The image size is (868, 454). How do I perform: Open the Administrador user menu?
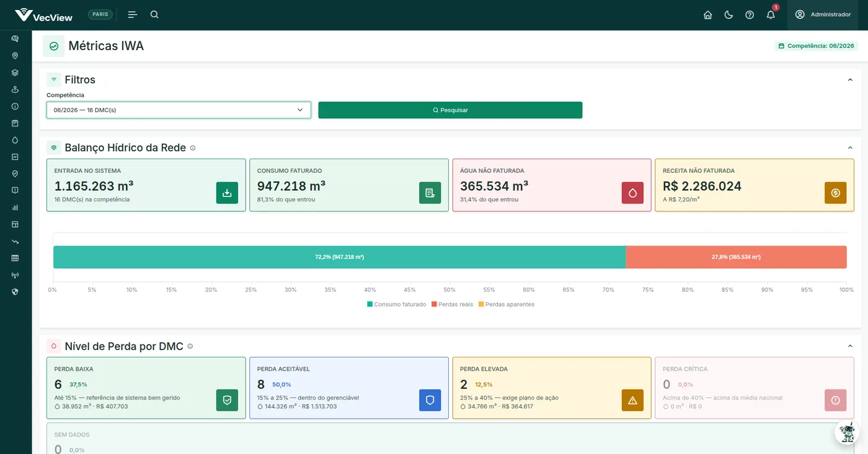click(823, 15)
